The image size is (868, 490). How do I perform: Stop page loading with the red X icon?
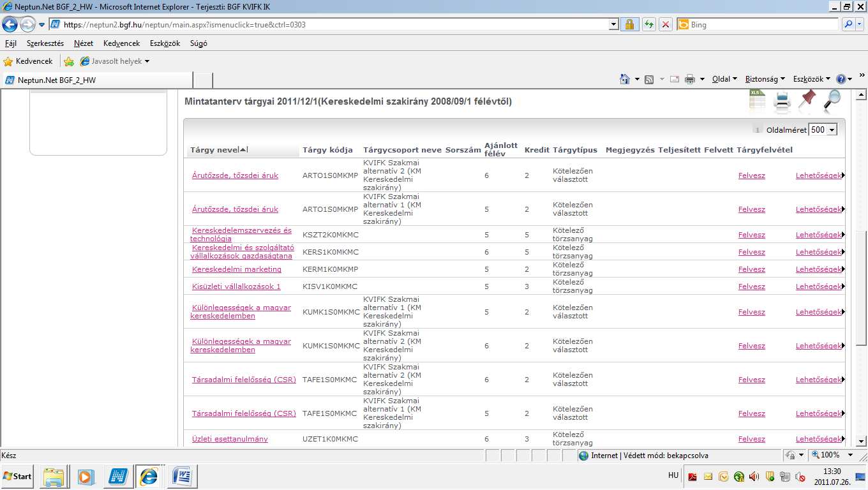666,24
